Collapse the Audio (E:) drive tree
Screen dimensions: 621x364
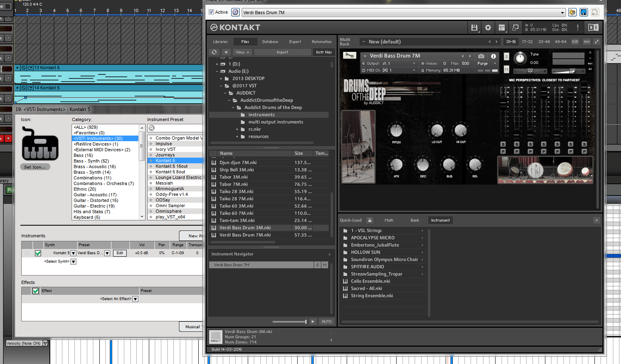pyautogui.click(x=217, y=71)
